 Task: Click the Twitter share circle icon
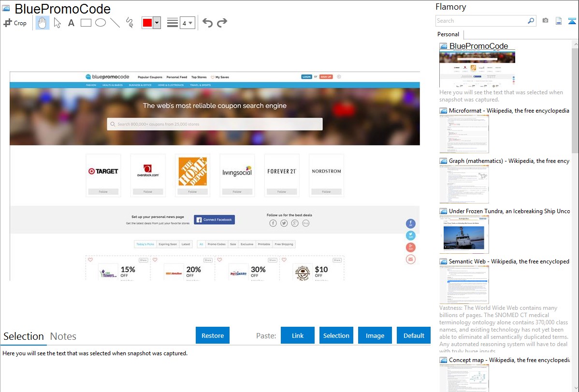[411, 235]
